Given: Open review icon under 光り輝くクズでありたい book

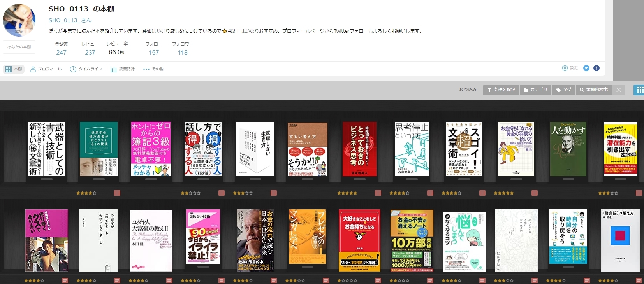Looking at the screenshot, I should click(x=65, y=280).
